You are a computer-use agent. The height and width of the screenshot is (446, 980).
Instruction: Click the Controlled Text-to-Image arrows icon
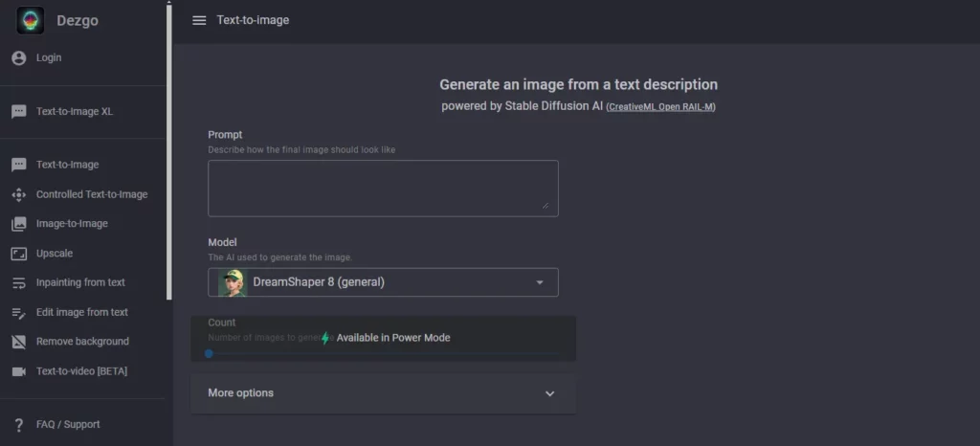(19, 195)
